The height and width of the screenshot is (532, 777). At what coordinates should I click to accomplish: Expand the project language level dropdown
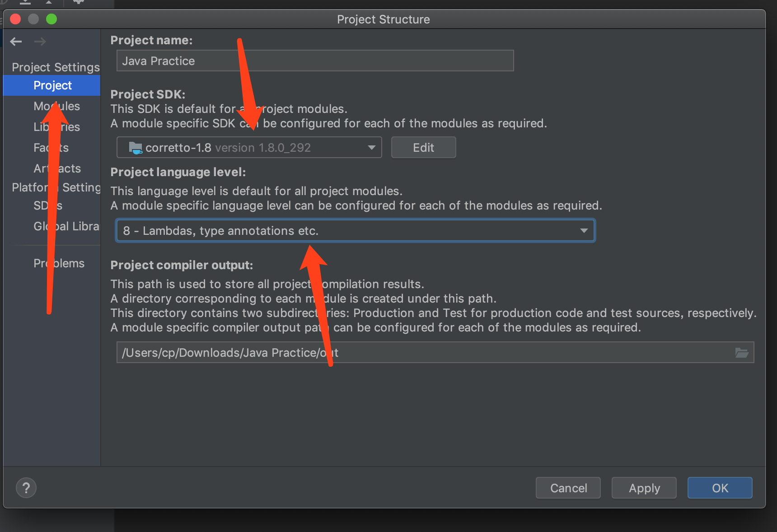click(x=584, y=231)
